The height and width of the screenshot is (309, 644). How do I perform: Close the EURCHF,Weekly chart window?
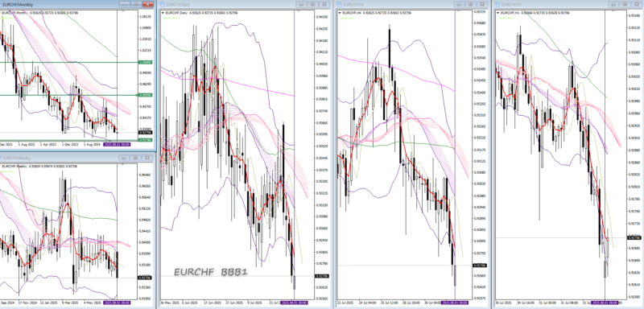[147, 158]
